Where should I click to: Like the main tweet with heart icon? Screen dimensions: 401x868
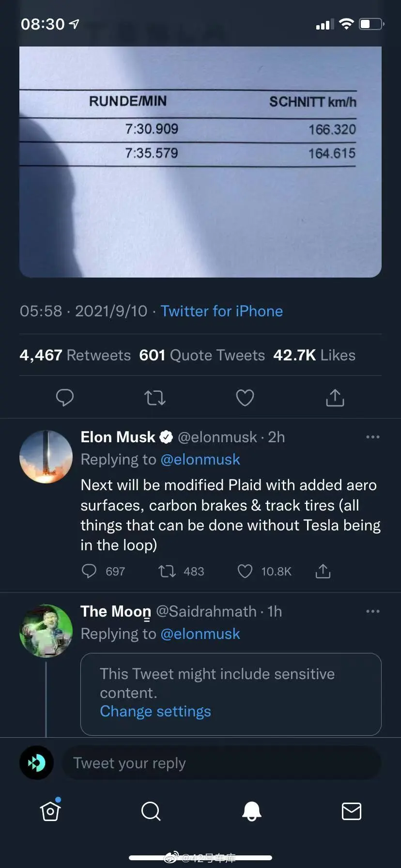pyautogui.click(x=245, y=398)
